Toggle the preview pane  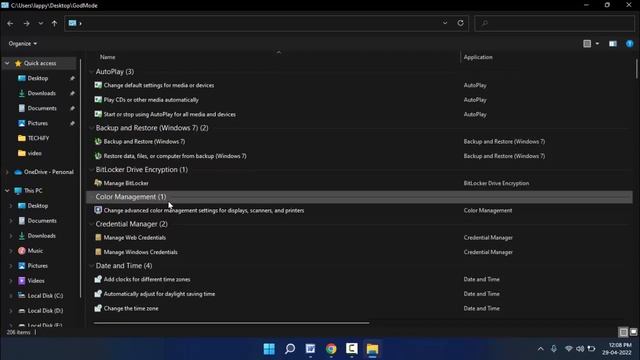point(613,44)
